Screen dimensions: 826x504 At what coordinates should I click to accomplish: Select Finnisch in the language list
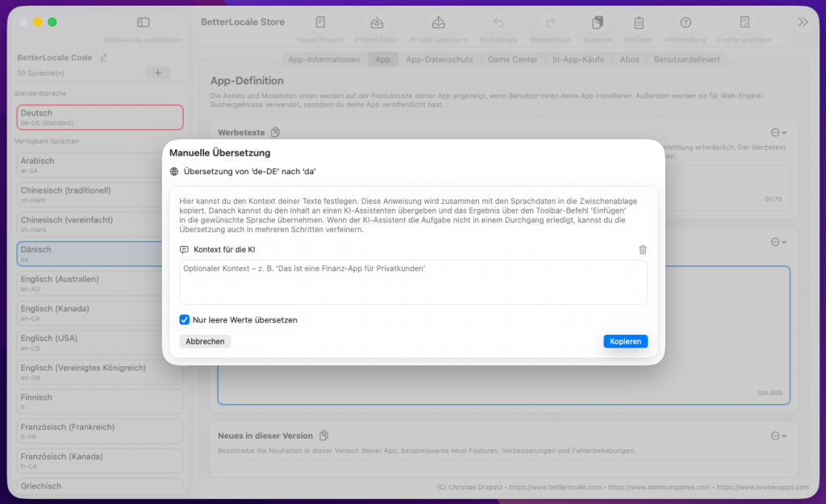(100, 401)
